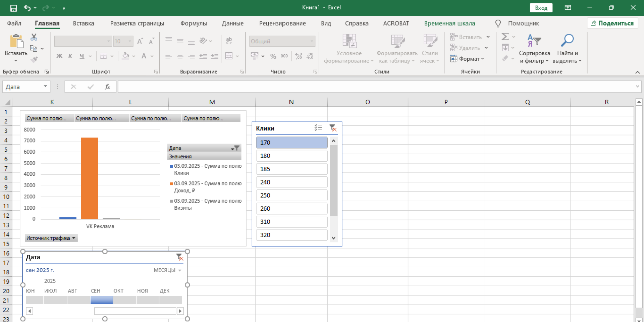Clear filter on the Дата timeline
The width and height of the screenshot is (644, 322).
click(179, 257)
